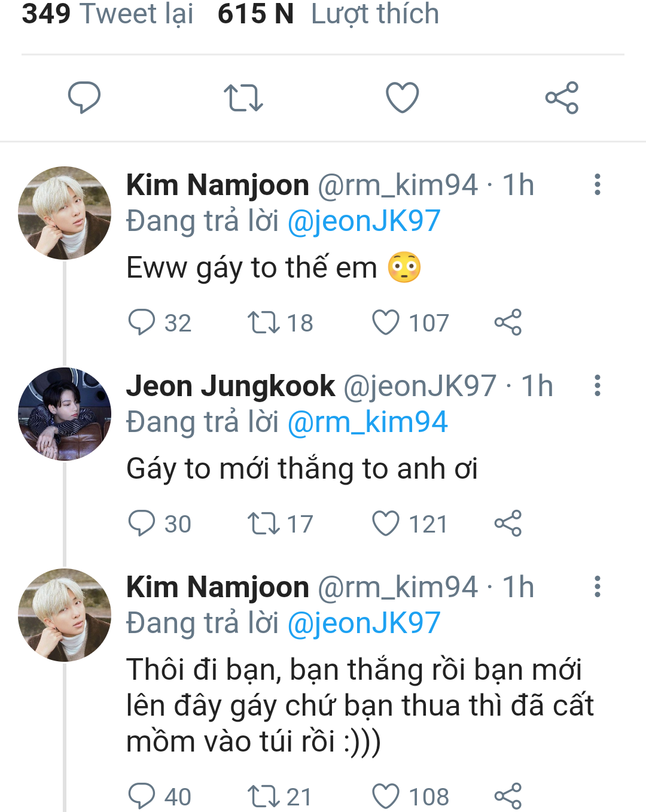
Task: Share the "Eww gáy to thế em" reply
Action: tap(508, 323)
